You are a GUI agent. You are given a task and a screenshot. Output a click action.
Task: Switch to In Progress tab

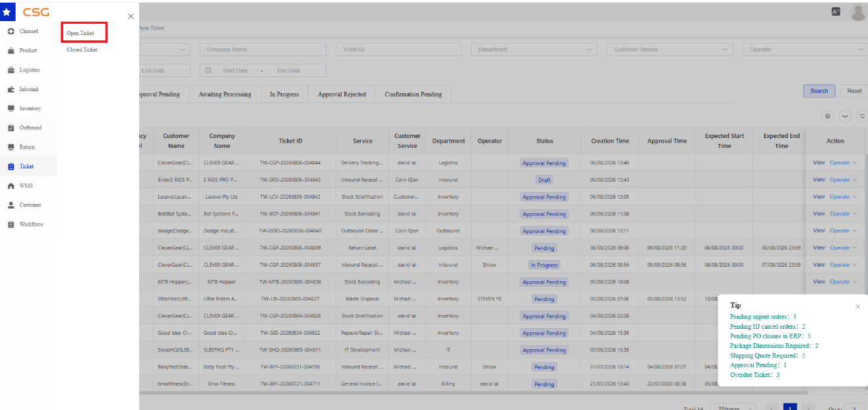tap(284, 94)
